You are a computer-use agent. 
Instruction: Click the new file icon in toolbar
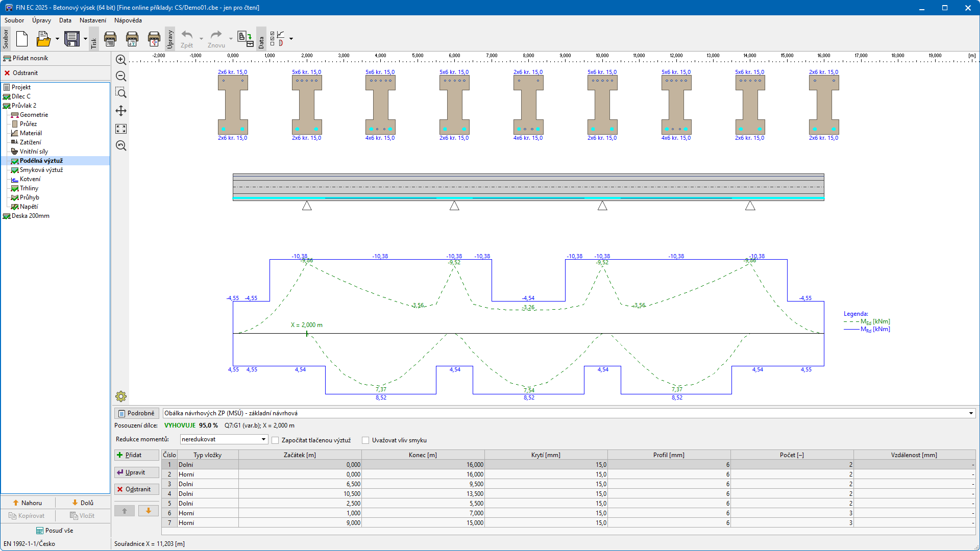pos(22,39)
